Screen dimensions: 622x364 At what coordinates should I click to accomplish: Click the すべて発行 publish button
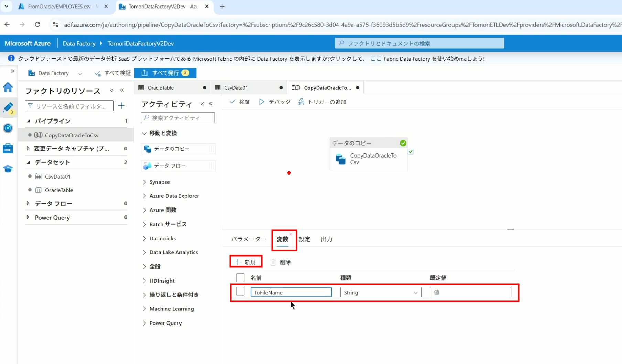point(165,73)
